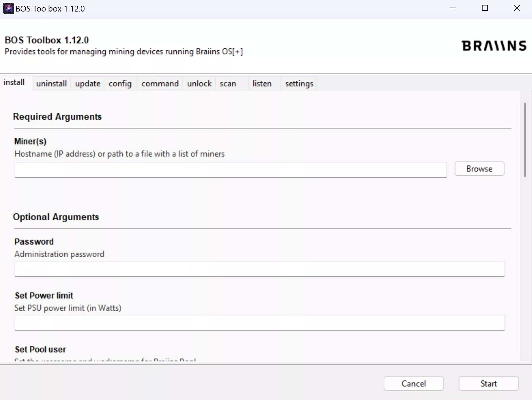Click the Set PSU power limit field

[x=259, y=323]
